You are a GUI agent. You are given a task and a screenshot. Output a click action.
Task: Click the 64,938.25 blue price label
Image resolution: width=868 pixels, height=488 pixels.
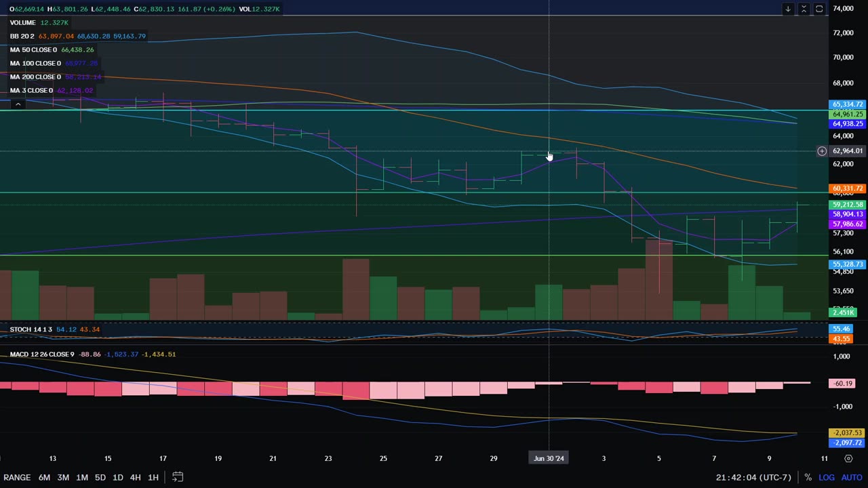pos(848,124)
